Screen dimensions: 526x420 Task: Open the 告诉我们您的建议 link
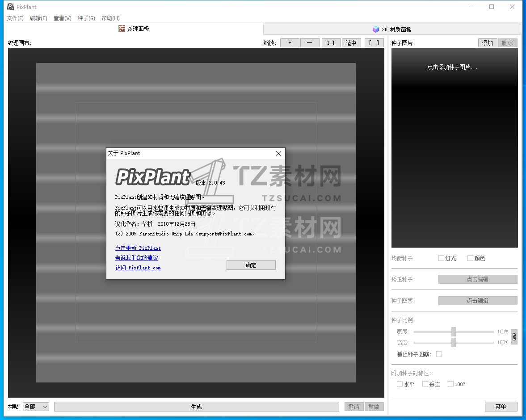(137, 258)
